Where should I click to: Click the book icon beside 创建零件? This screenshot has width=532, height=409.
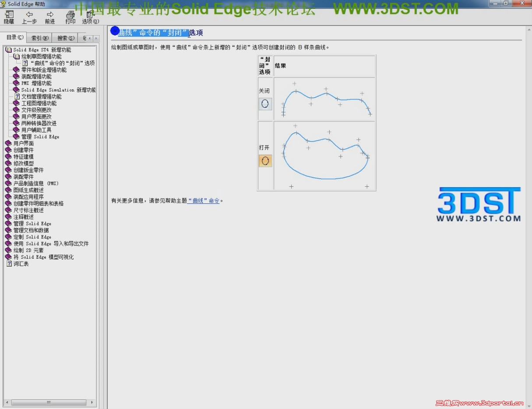pos(8,150)
